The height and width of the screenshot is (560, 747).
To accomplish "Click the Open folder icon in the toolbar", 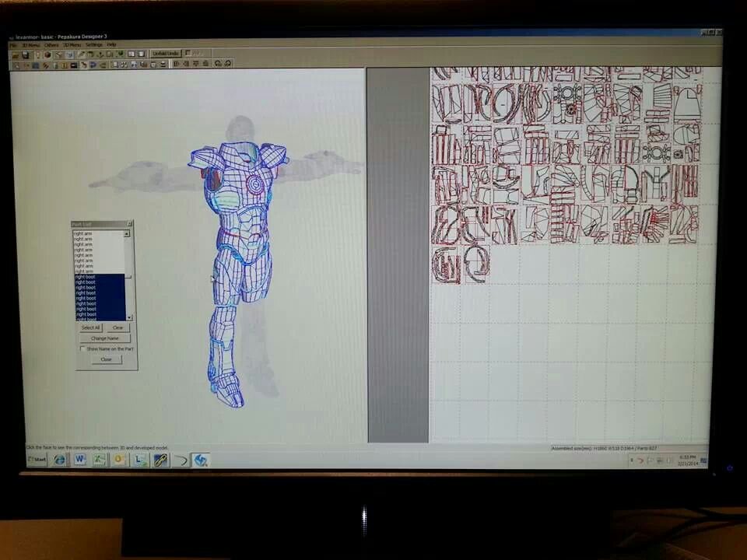I will pyautogui.click(x=16, y=54).
